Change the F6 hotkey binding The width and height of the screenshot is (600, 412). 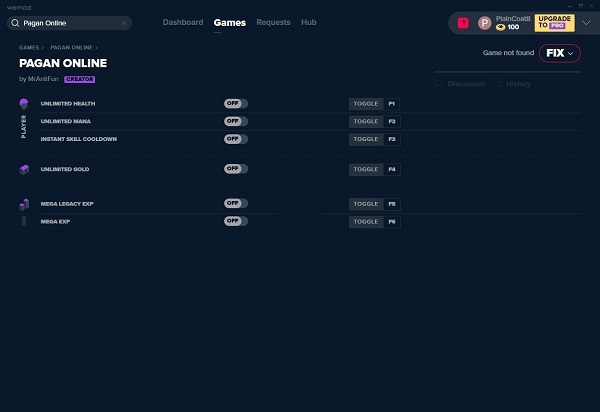pos(392,222)
